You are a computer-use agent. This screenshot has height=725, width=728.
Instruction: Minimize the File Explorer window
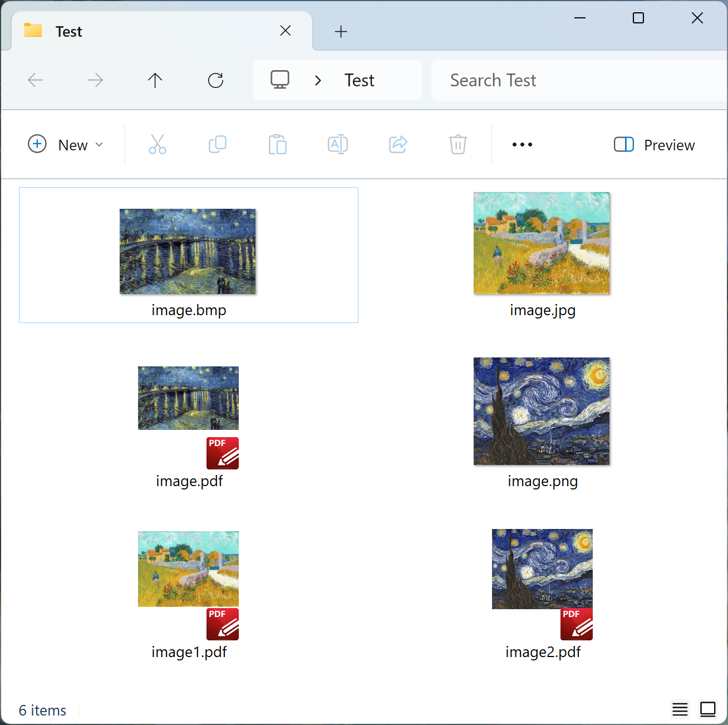coord(580,18)
